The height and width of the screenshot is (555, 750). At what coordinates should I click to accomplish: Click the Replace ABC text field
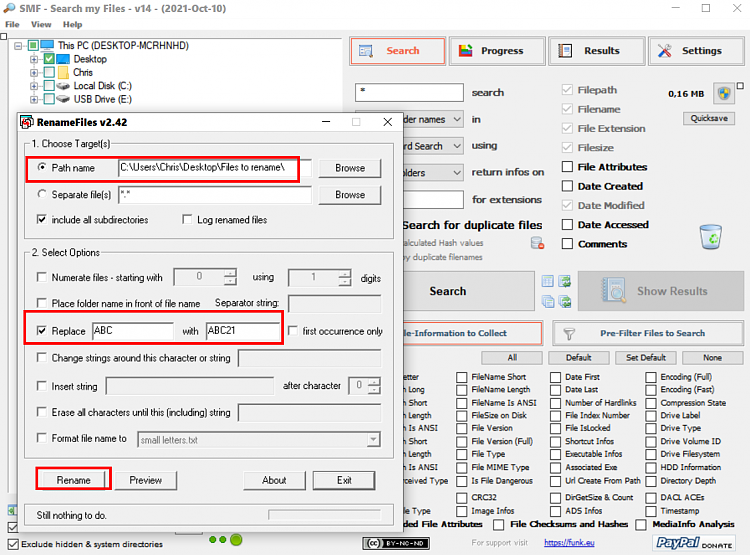coord(132,331)
